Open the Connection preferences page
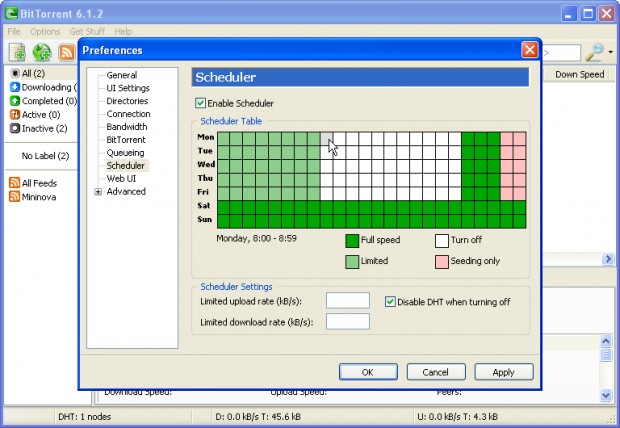Viewport: 620px width, 428px height. [129, 114]
